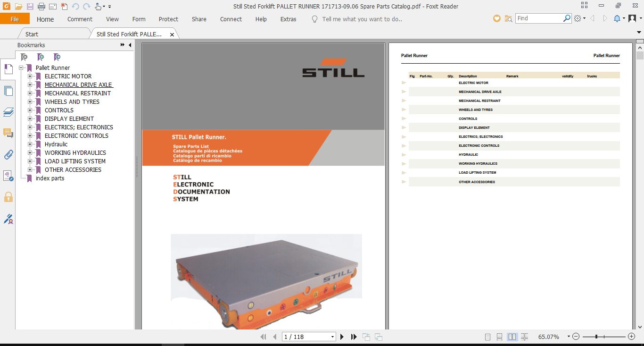Click the Tell me what you want to do box
This screenshot has width=644, height=346.
click(362, 19)
